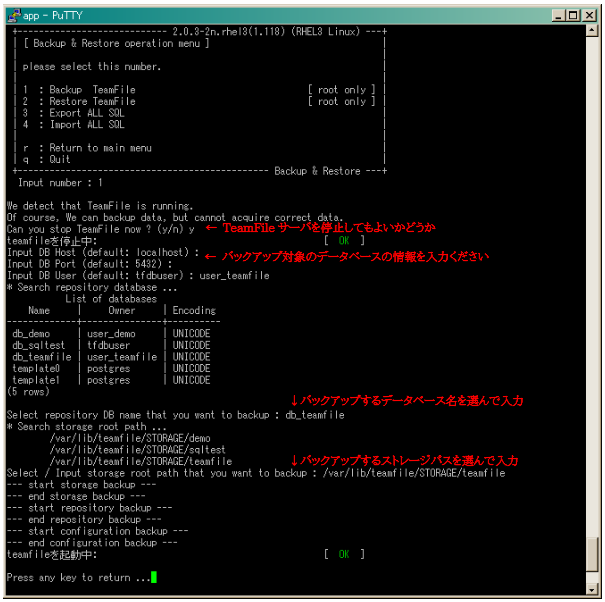605x602 pixels.
Task: Click the /var/lib/teamfile/STORAGE/demo path line
Action: [128, 438]
